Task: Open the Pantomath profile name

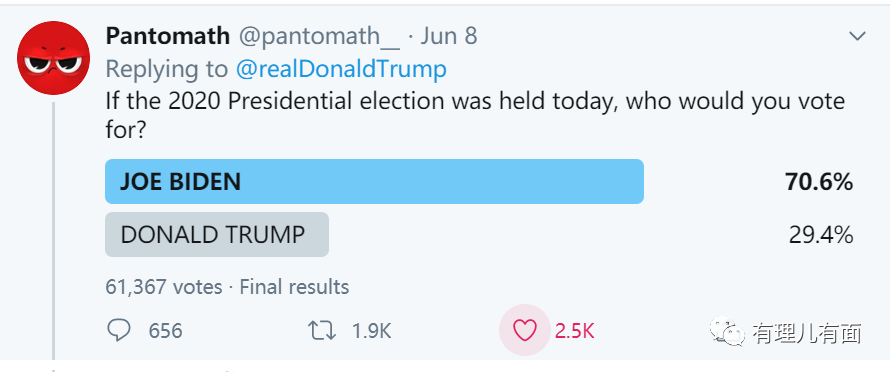Action: 167,36
